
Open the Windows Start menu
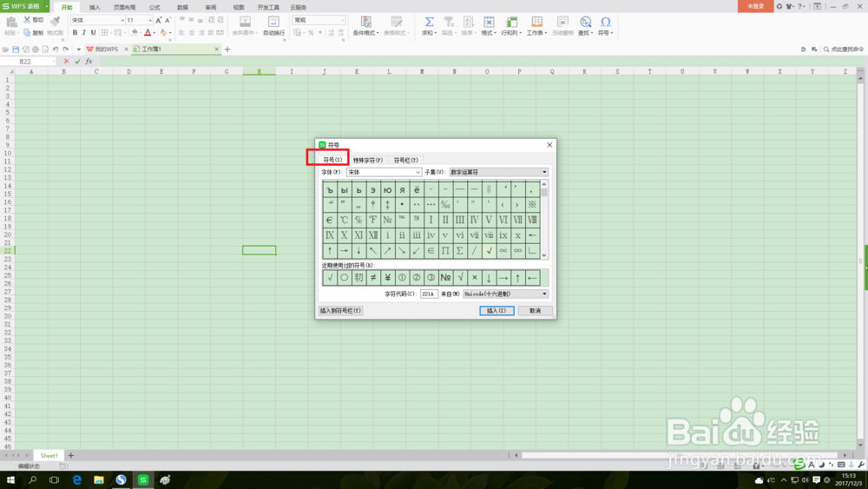pos(10,479)
